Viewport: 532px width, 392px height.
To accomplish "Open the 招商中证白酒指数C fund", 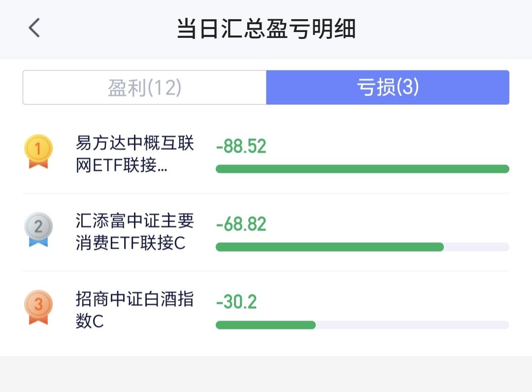I will tap(134, 310).
